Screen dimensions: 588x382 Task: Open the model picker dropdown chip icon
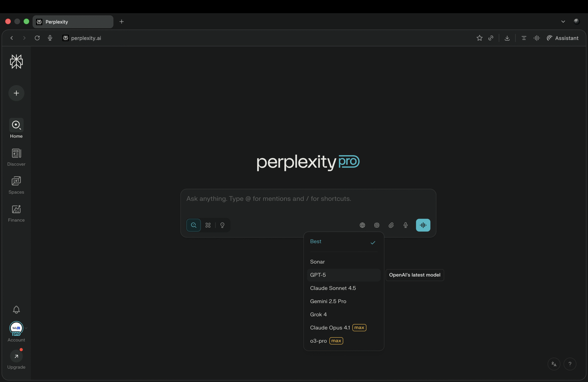pyautogui.click(x=376, y=225)
